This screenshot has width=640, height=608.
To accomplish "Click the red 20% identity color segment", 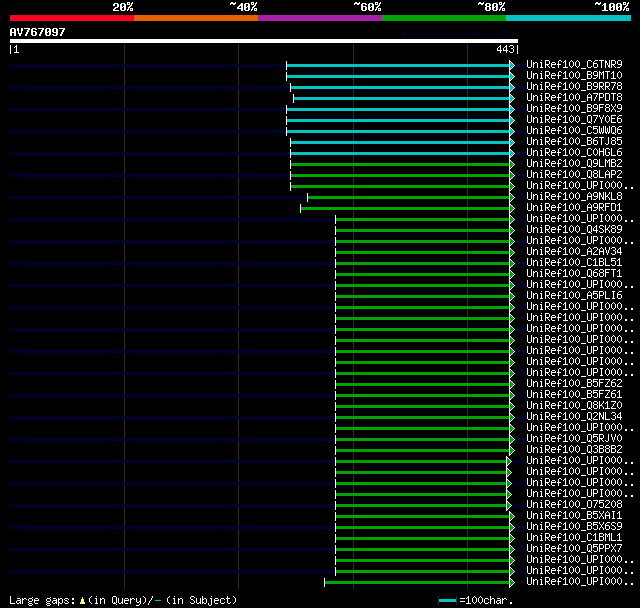I will (x=72, y=18).
